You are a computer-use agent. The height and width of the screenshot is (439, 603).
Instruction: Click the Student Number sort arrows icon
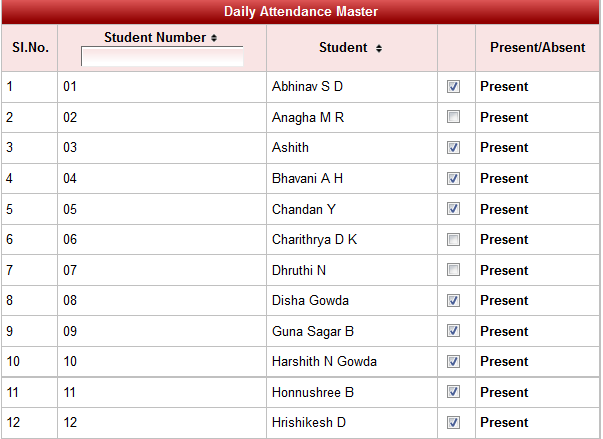click(x=214, y=38)
